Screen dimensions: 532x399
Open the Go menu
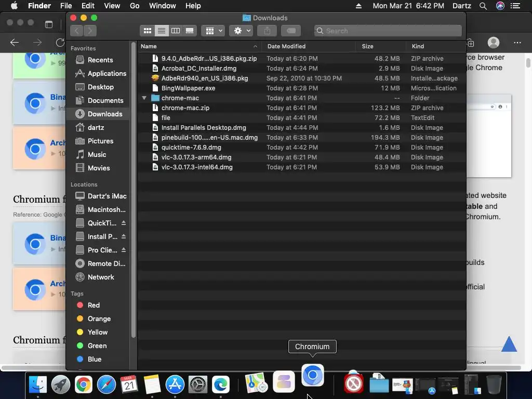(x=135, y=6)
